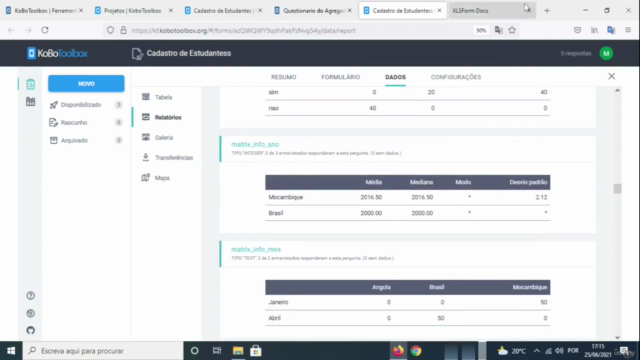Switch to Projetos KoboToolbox browser tab
The image size is (640, 360).
click(x=133, y=11)
